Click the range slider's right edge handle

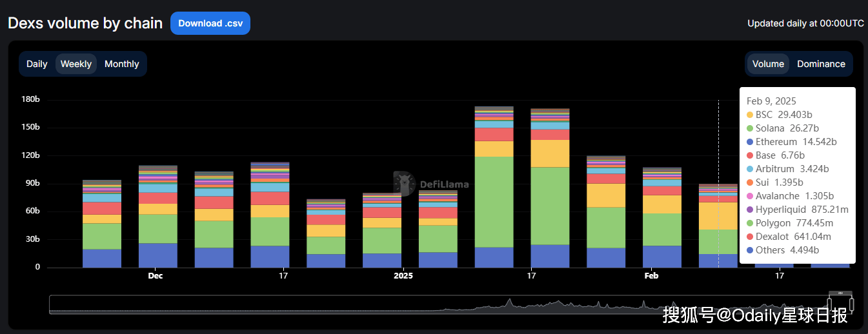click(x=851, y=304)
